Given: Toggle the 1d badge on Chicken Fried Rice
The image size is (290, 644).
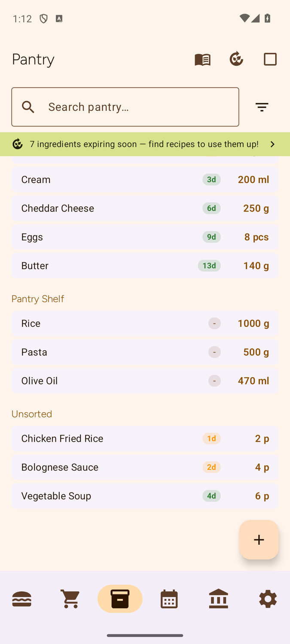Looking at the screenshot, I should 211,438.
